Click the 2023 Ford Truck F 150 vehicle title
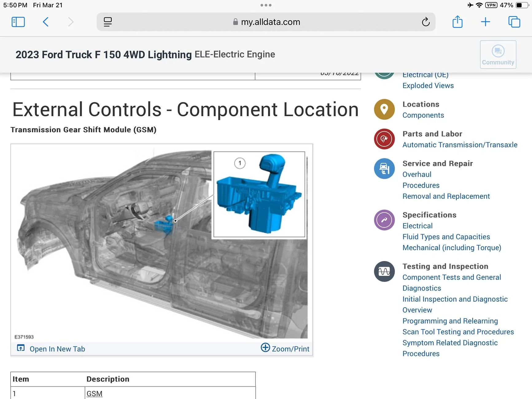Screen dimensions: 532x399 [x=103, y=55]
